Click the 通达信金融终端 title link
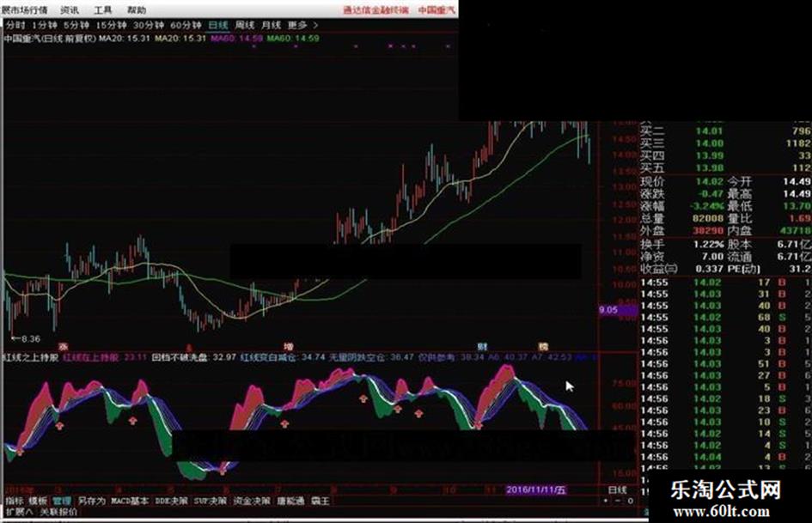The image size is (812, 523). [x=376, y=9]
